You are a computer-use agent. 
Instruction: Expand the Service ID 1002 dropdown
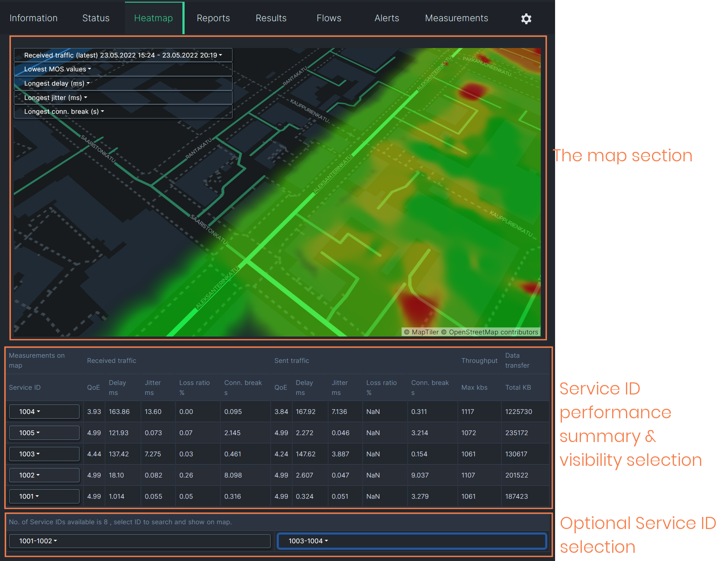coord(44,475)
